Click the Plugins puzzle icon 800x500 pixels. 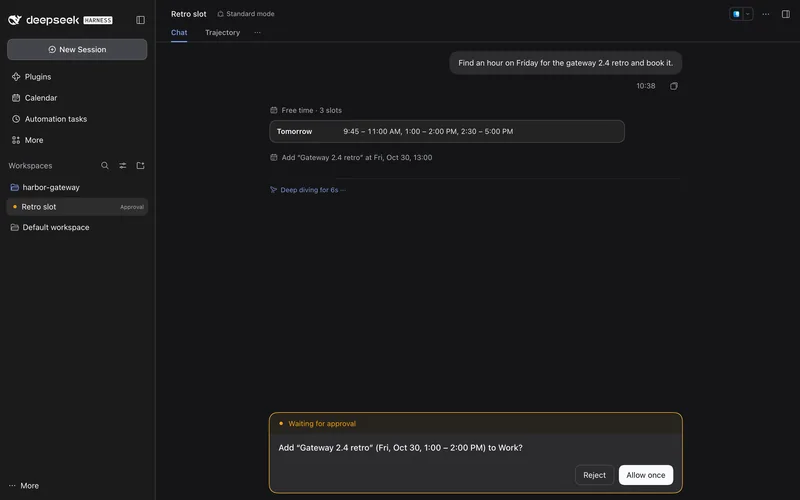point(16,77)
